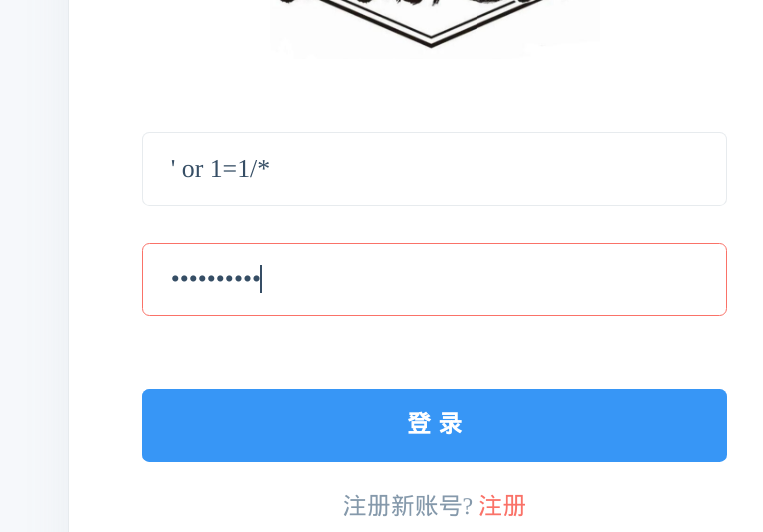Click the gap between username and password fields
The height and width of the screenshot is (532, 763).
435,224
